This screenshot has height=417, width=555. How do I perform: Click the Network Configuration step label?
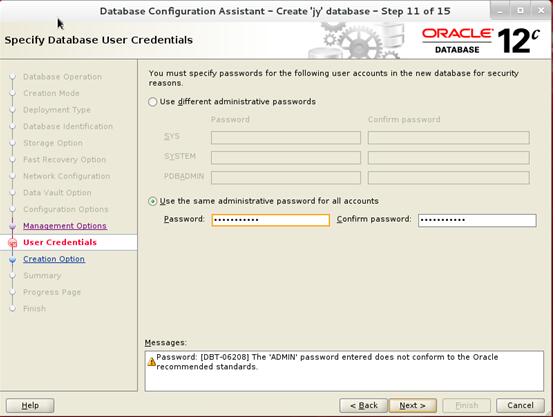(x=67, y=176)
